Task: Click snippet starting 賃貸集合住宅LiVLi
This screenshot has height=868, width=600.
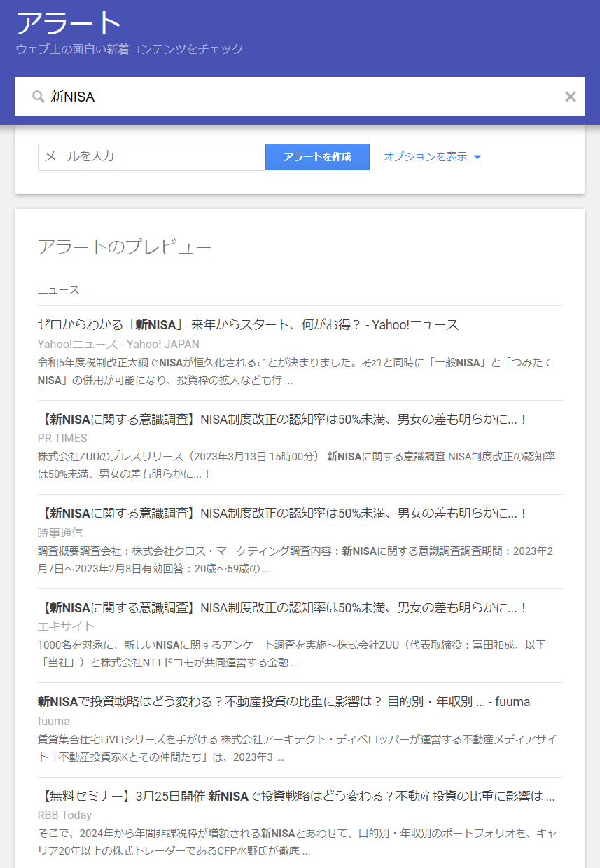Action: click(298, 748)
